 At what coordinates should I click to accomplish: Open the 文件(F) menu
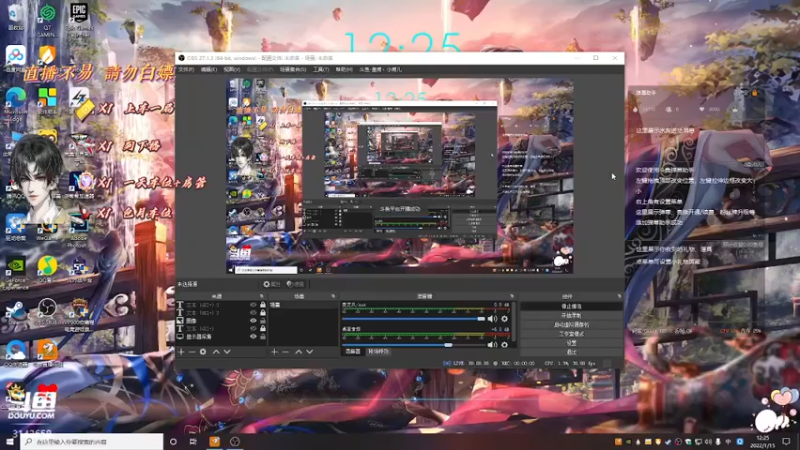(x=186, y=69)
